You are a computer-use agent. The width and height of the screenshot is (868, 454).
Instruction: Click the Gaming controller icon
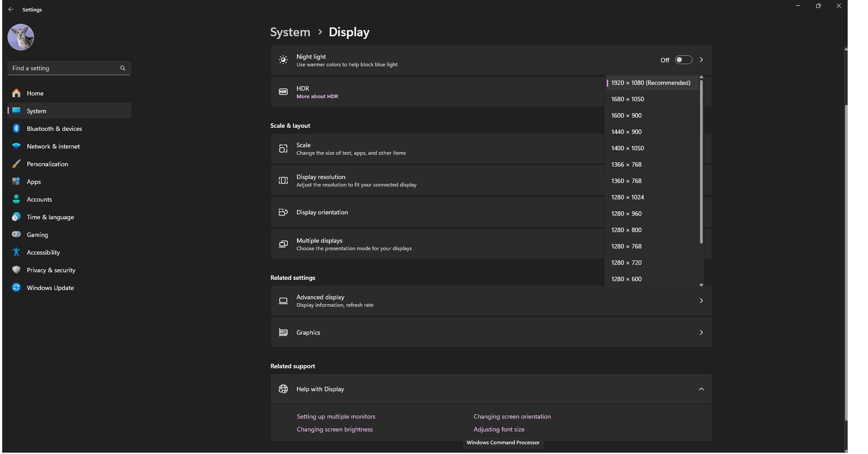pos(16,234)
